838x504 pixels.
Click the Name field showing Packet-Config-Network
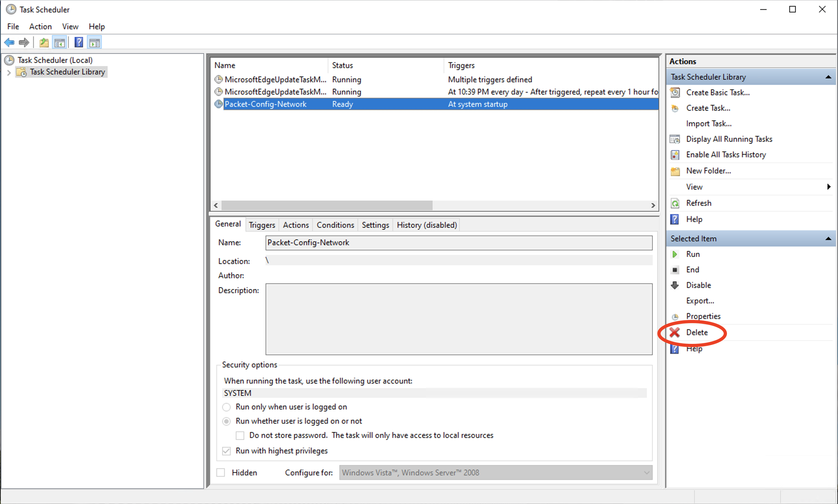click(x=459, y=243)
